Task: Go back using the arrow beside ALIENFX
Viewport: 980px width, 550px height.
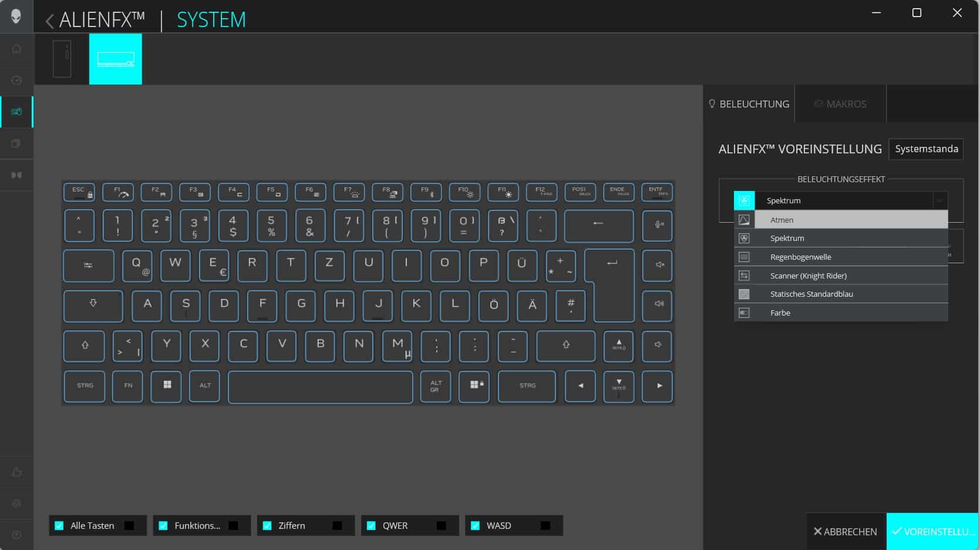Action: (x=49, y=21)
